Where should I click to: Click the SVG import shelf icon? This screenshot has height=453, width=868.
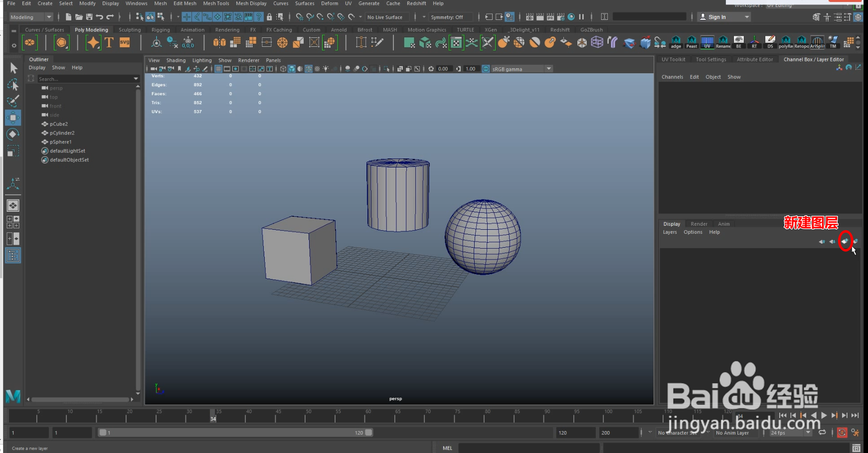125,42
